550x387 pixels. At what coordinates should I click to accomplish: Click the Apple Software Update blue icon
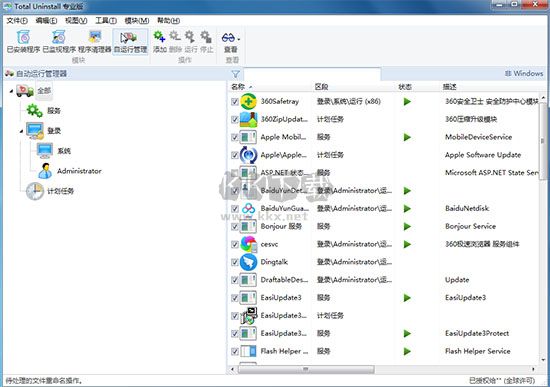tap(248, 155)
